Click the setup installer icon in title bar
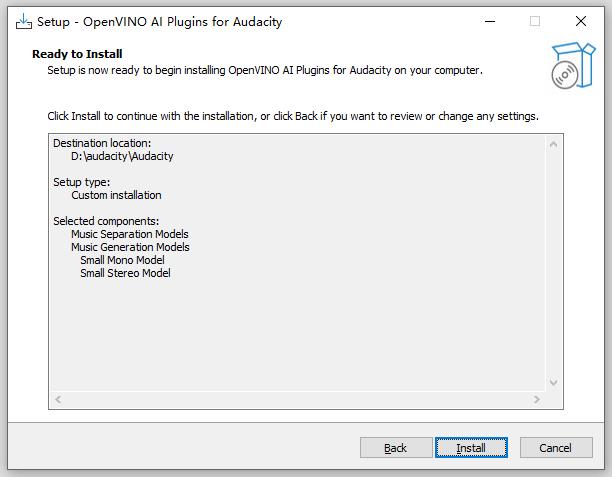 [x=24, y=21]
